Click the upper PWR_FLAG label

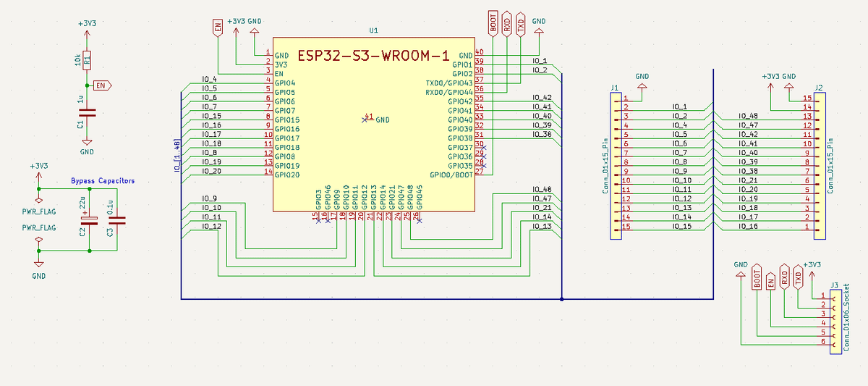39,212
